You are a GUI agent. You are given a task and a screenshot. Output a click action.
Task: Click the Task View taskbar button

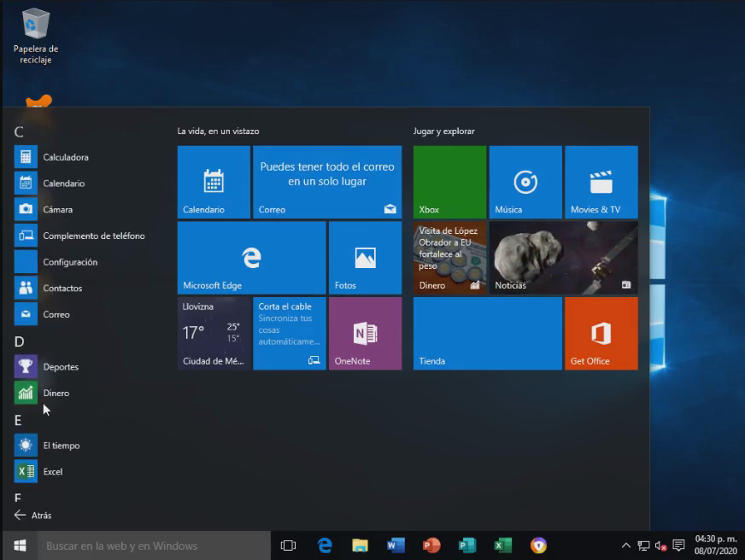click(288, 545)
